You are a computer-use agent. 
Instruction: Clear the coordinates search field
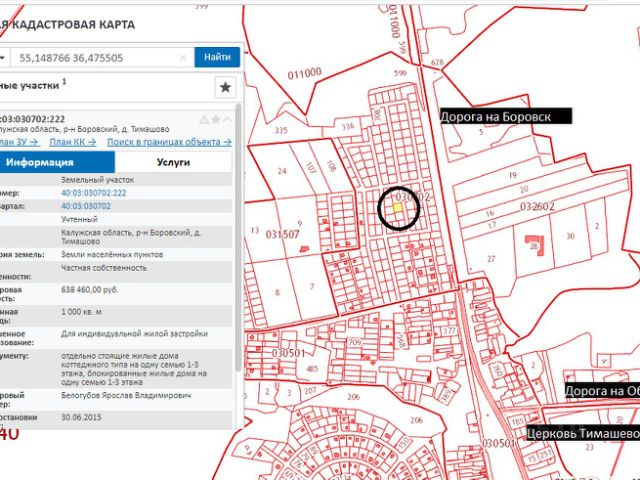click(x=183, y=58)
